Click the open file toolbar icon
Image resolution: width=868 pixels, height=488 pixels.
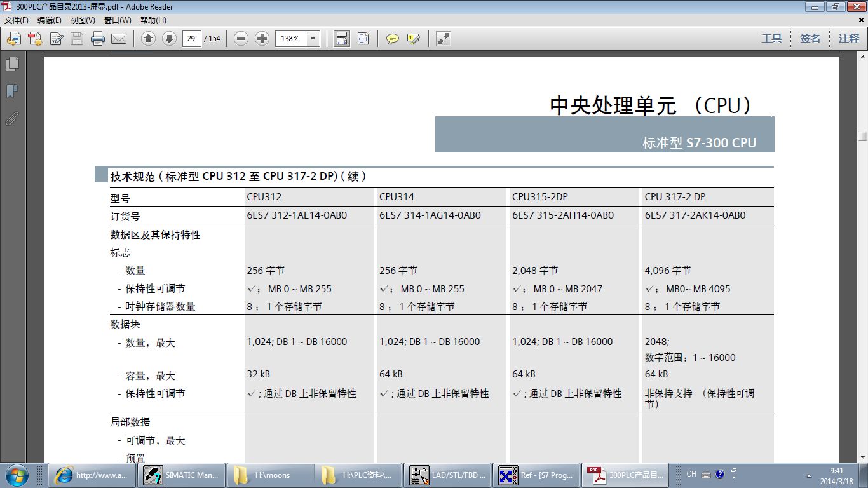tap(14, 39)
